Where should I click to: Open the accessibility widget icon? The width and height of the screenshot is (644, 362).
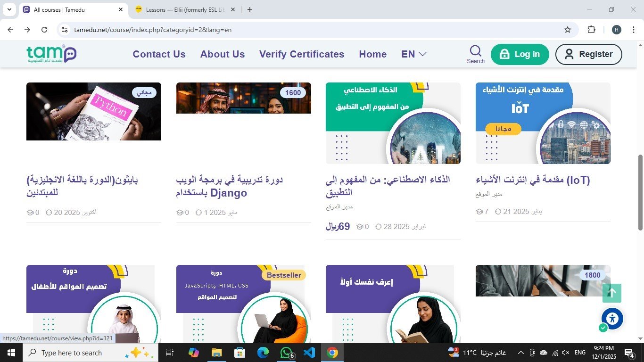tap(612, 319)
